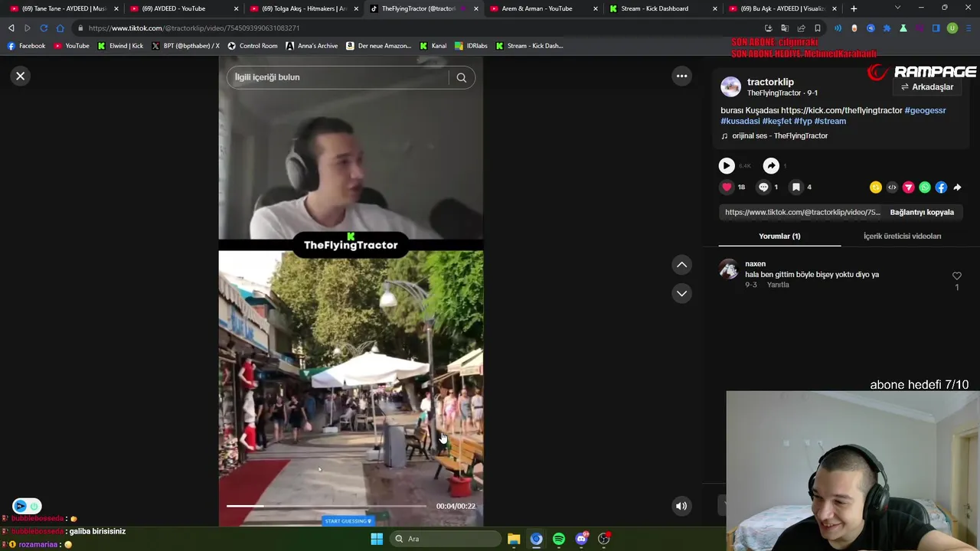
Task: Click the İlgili içeriği bulun search field
Action: [338, 77]
